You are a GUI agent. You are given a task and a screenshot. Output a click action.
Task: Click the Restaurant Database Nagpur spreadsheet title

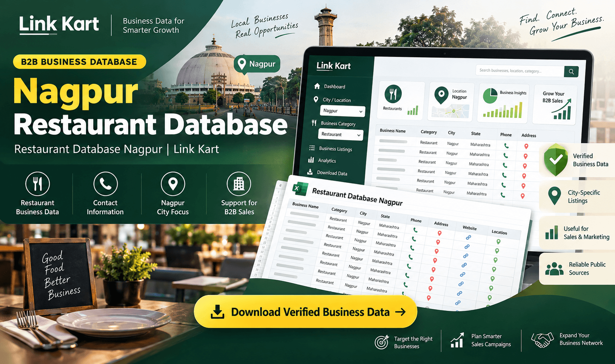click(357, 197)
